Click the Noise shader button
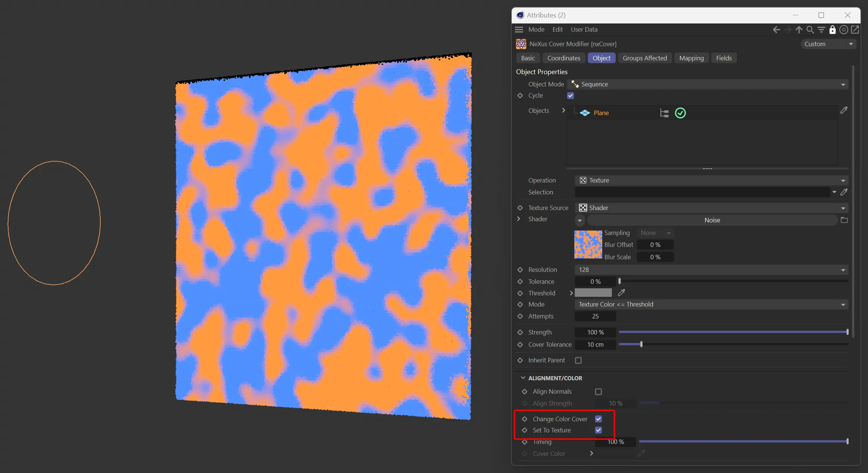The width and height of the screenshot is (868, 473). [712, 220]
